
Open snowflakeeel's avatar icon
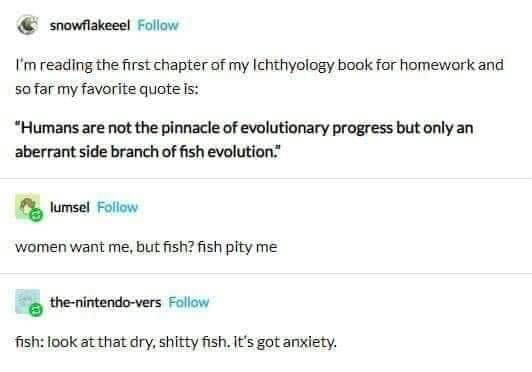click(x=27, y=25)
